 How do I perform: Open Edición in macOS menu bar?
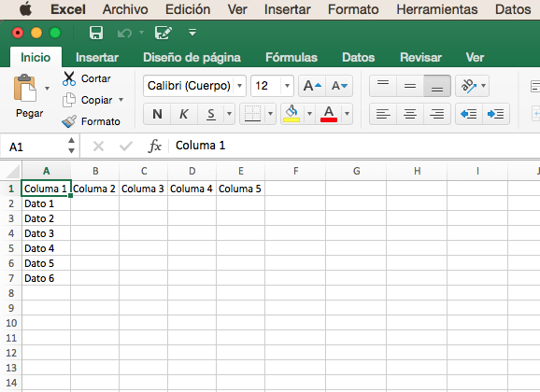click(188, 9)
